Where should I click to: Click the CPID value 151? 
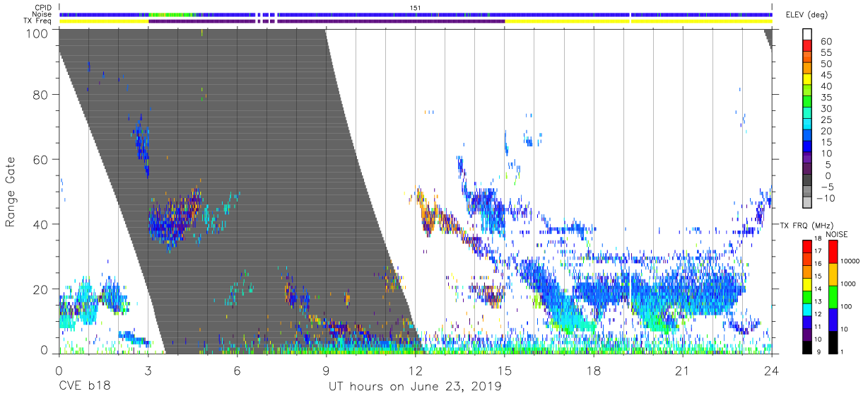click(415, 7)
